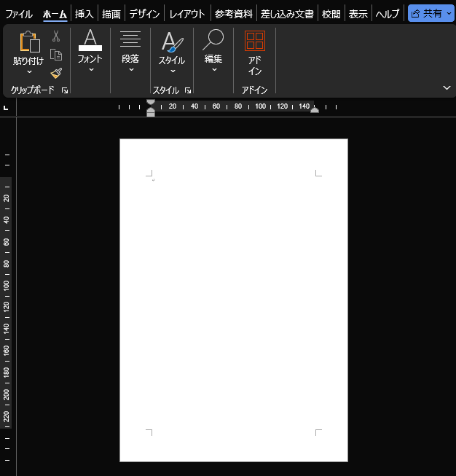Open the 編集 editing group button
Screen dimensions: 456x476
(213, 50)
